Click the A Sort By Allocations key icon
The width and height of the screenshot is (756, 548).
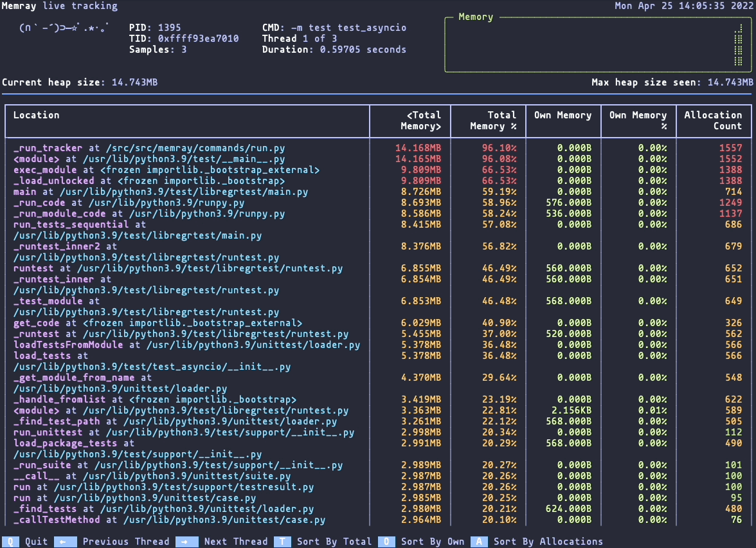pyautogui.click(x=480, y=542)
